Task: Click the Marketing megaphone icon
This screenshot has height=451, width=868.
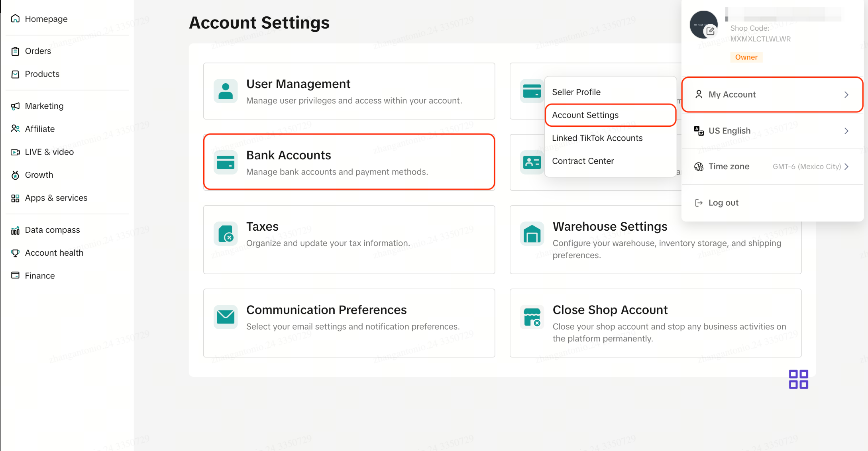Action: point(15,106)
